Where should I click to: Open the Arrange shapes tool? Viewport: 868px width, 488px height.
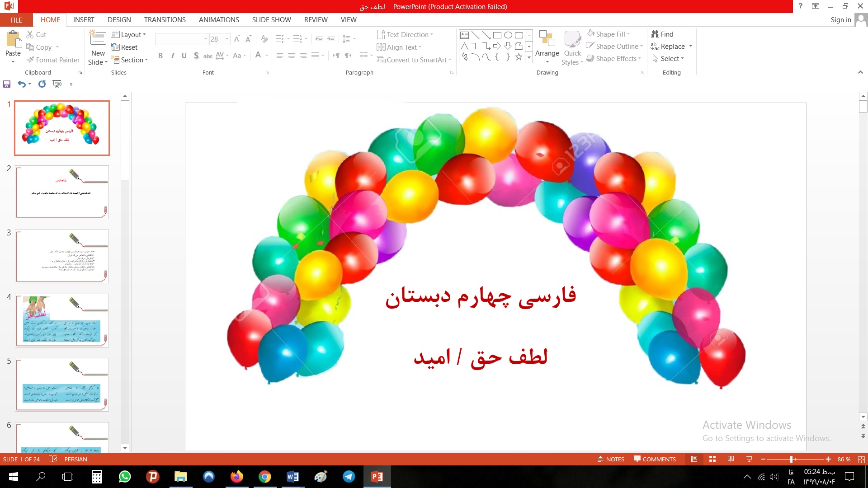click(547, 45)
